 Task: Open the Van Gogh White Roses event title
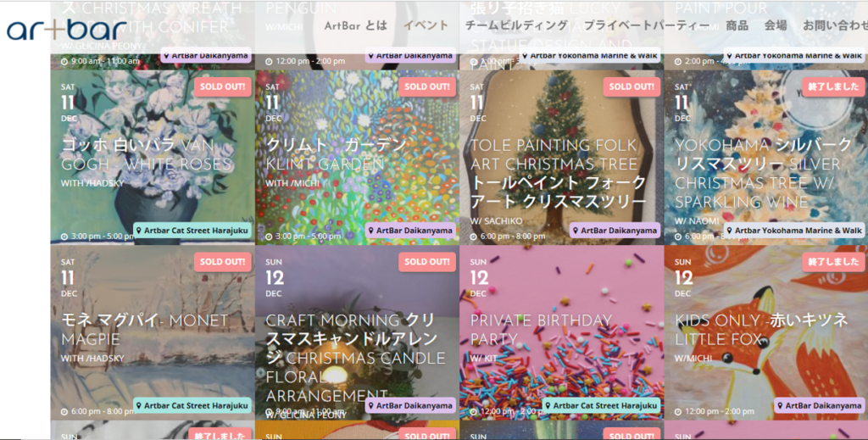coord(146,154)
